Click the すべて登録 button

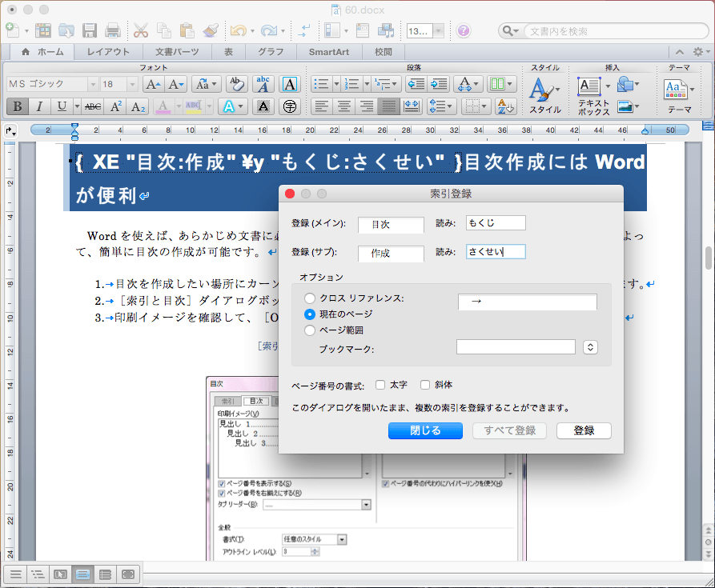[509, 431]
